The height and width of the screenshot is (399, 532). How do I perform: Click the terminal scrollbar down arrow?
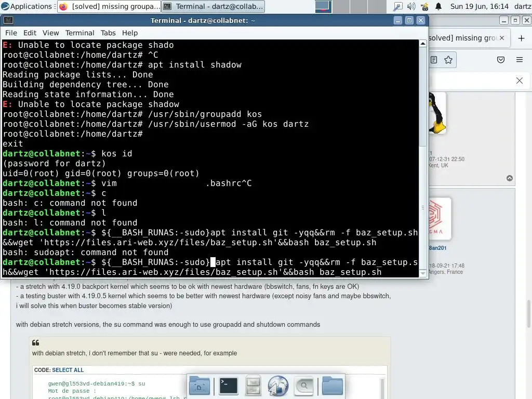pyautogui.click(x=423, y=273)
